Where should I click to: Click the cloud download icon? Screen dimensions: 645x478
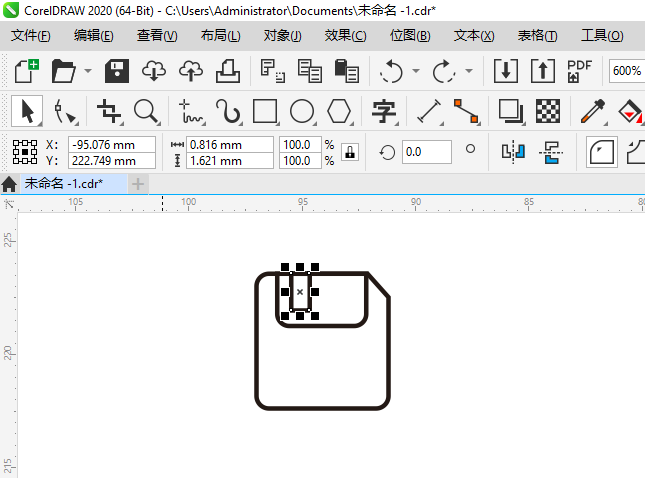click(x=154, y=71)
